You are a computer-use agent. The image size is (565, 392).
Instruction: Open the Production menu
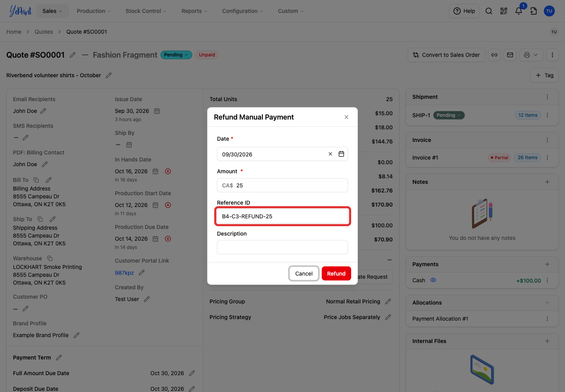tap(94, 11)
